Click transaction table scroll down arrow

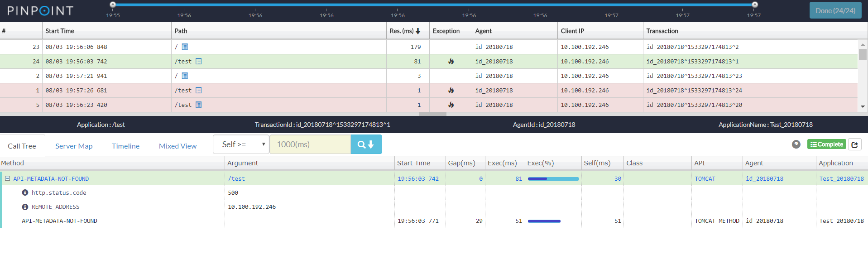[x=863, y=106]
